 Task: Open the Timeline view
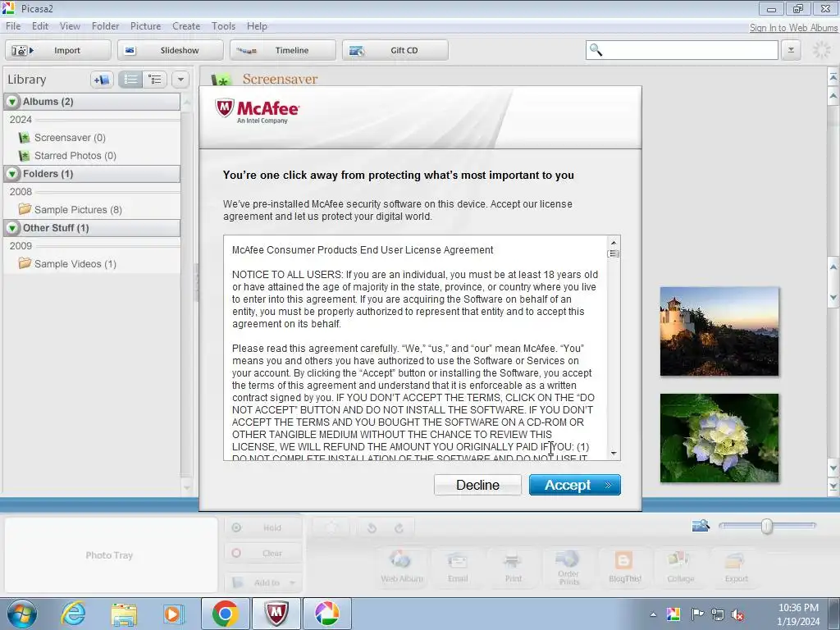283,50
